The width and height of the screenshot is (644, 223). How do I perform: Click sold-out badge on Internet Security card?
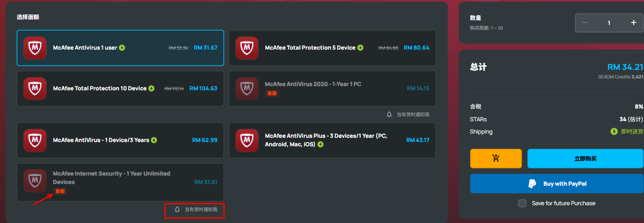click(x=60, y=191)
